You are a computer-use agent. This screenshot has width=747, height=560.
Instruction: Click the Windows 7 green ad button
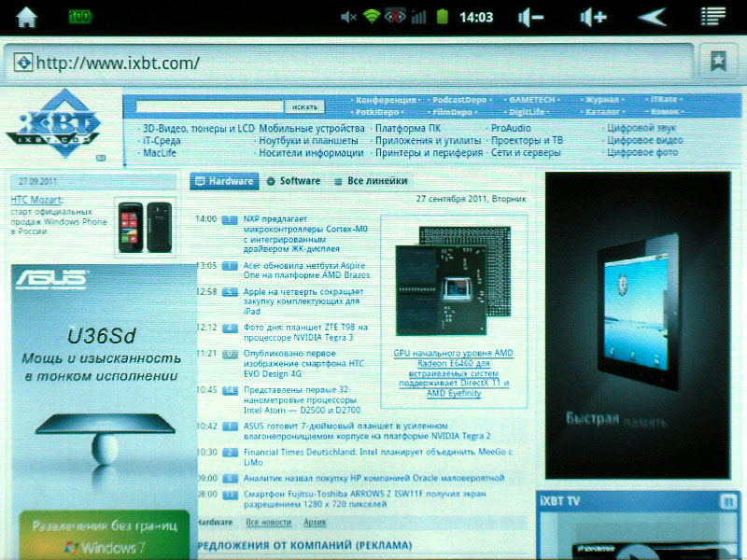[x=105, y=535]
